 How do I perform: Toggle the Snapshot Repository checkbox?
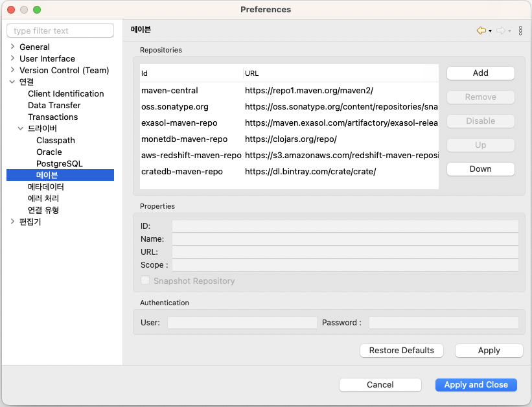pos(145,281)
